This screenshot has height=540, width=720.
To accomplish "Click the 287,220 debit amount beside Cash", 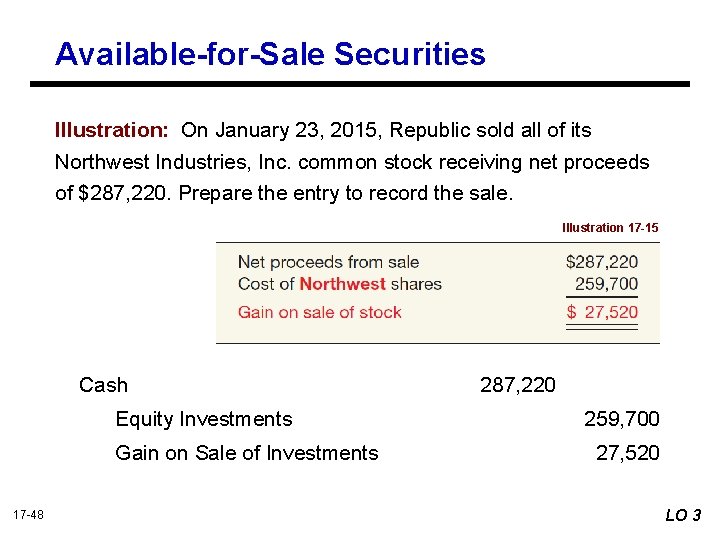I will [518, 385].
